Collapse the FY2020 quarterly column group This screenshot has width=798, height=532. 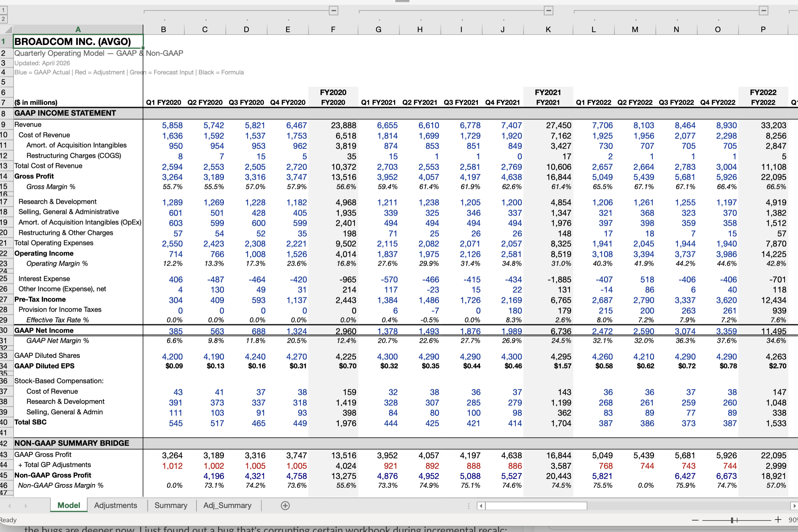click(333, 10)
